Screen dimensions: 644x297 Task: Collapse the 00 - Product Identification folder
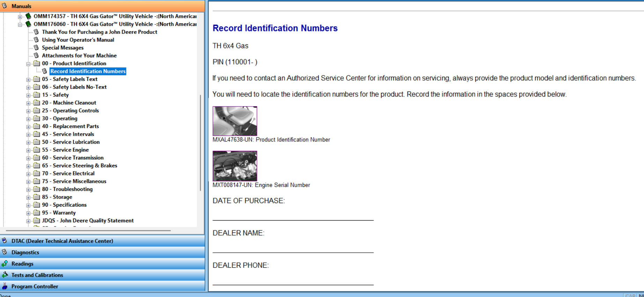click(x=28, y=64)
